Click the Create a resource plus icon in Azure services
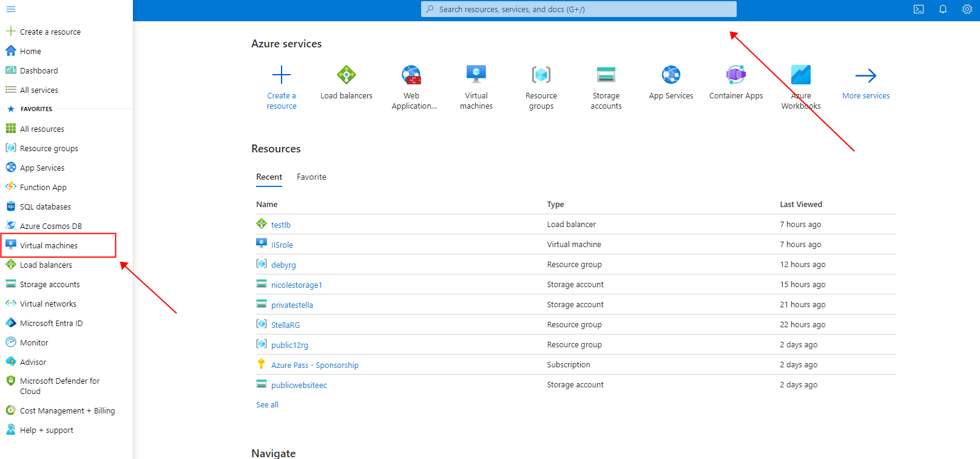The image size is (980, 459). pyautogui.click(x=282, y=75)
